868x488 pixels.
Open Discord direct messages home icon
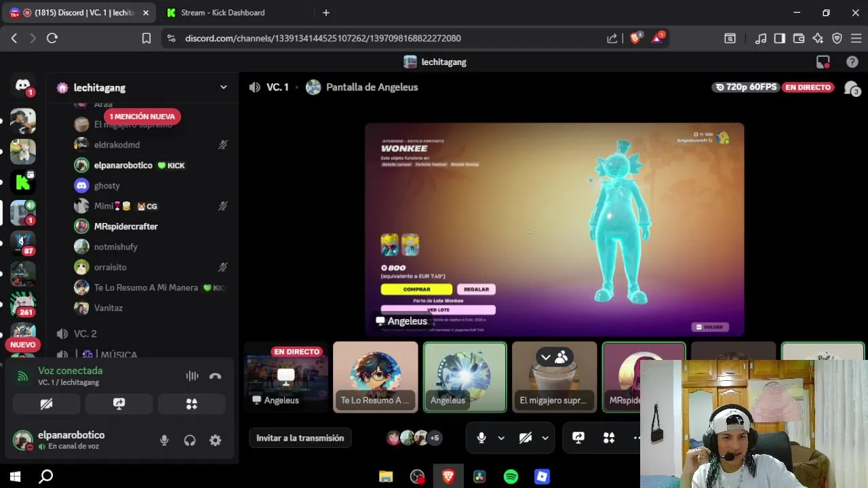coord(23,86)
